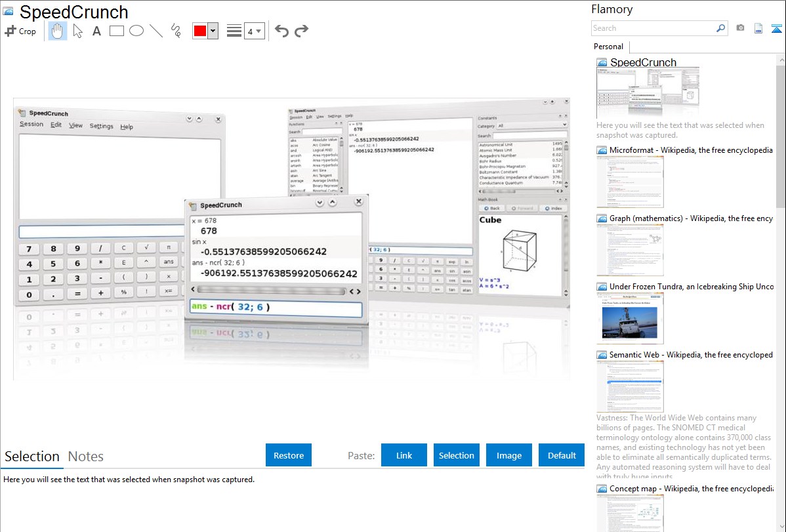This screenshot has height=532, width=786.
Task: Pick the text annotation tool
Action: (x=96, y=31)
